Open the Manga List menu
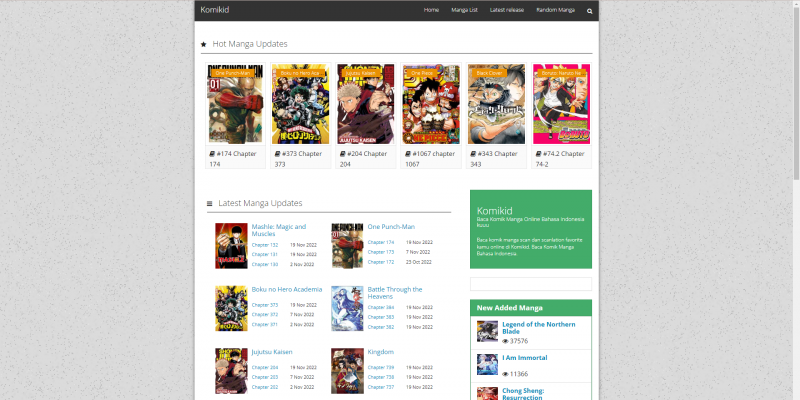The height and width of the screenshot is (400, 800). [x=464, y=10]
